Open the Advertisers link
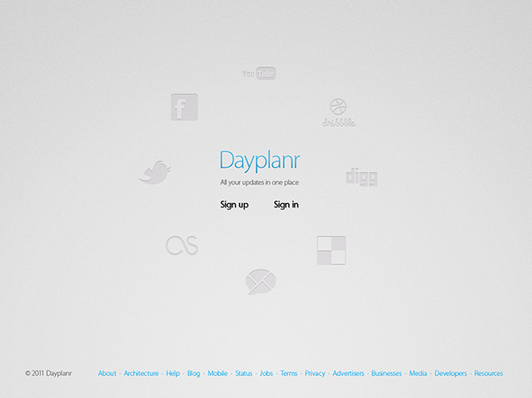 click(348, 373)
